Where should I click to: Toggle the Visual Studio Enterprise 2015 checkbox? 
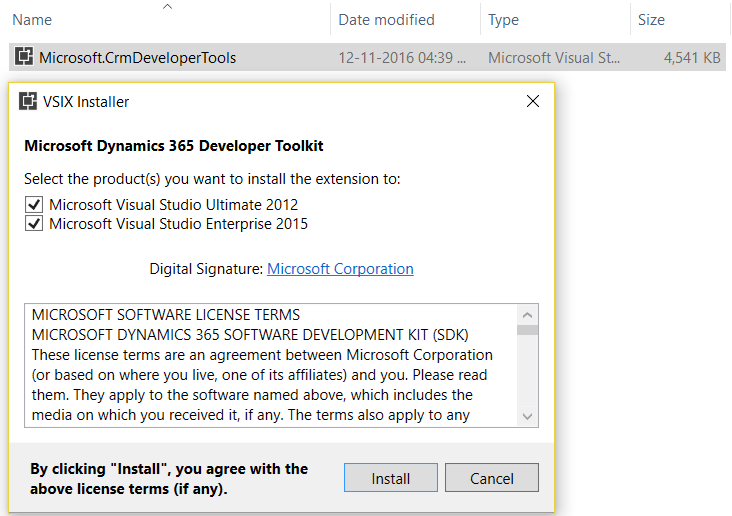coord(34,224)
